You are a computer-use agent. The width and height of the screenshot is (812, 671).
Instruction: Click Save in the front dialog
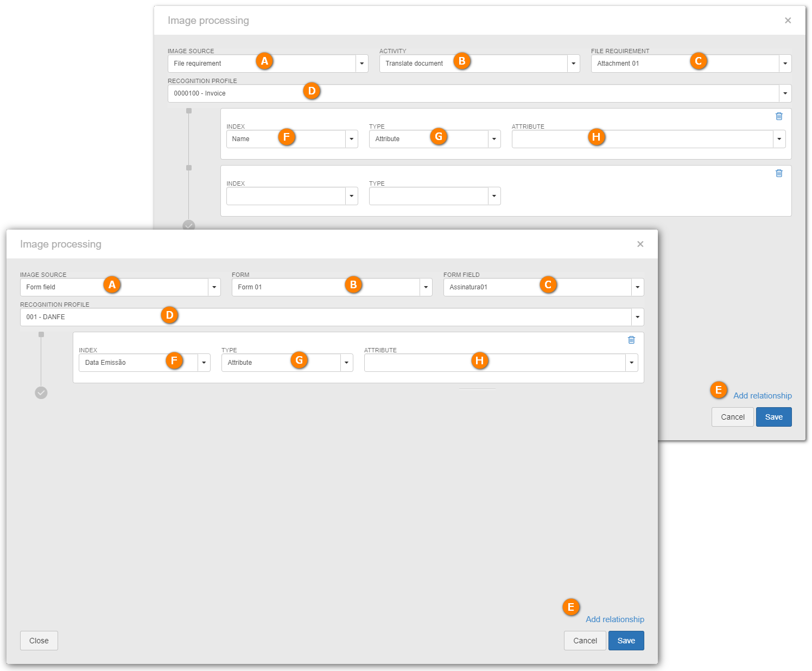(626, 641)
